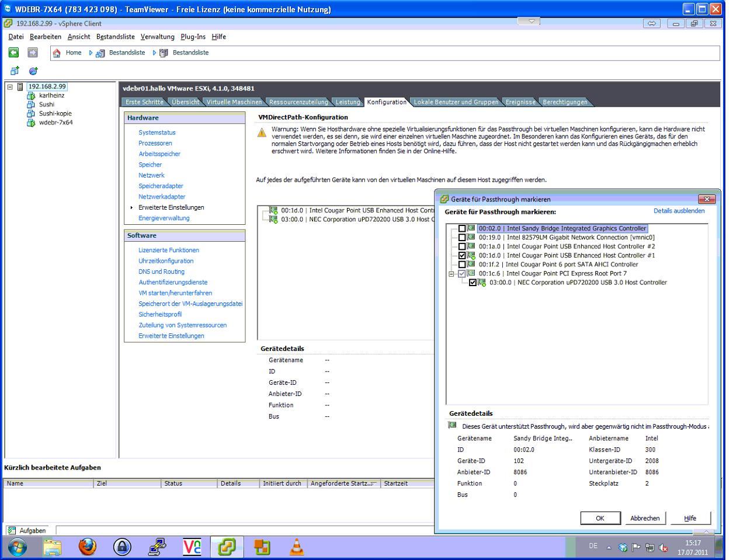Click the Details ausblenden link
The width and height of the screenshot is (747, 560).
tap(679, 211)
